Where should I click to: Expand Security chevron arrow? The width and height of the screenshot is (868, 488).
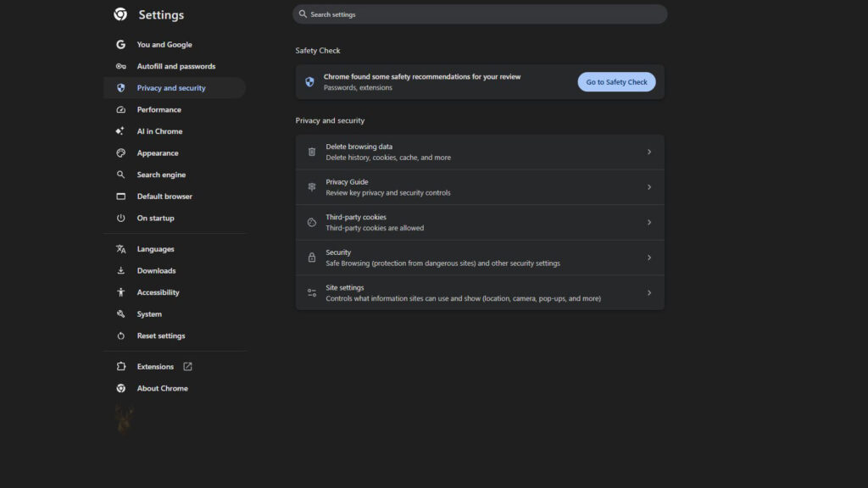click(x=648, y=258)
